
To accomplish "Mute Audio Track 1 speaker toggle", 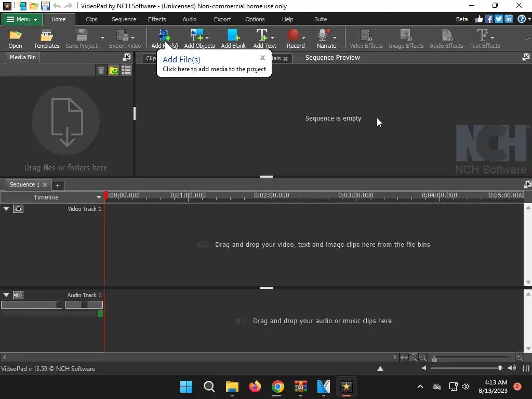I will [18, 295].
